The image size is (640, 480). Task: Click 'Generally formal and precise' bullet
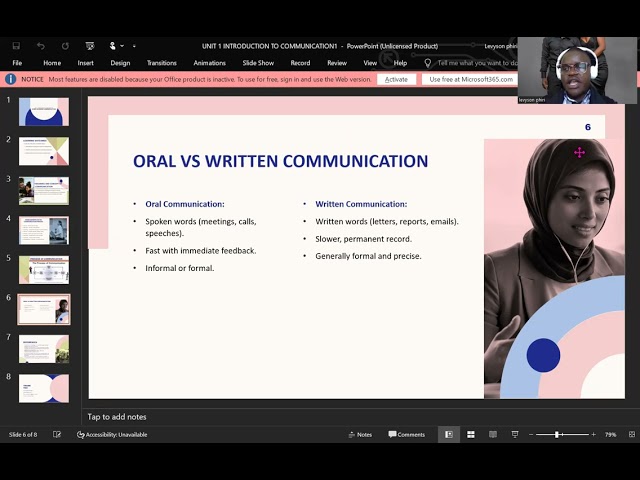click(368, 256)
